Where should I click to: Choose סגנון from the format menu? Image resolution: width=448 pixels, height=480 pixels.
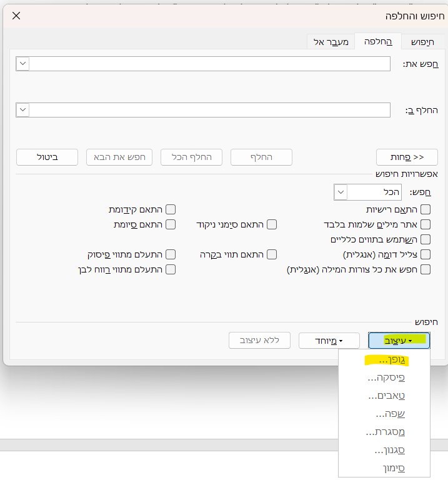(x=384, y=450)
